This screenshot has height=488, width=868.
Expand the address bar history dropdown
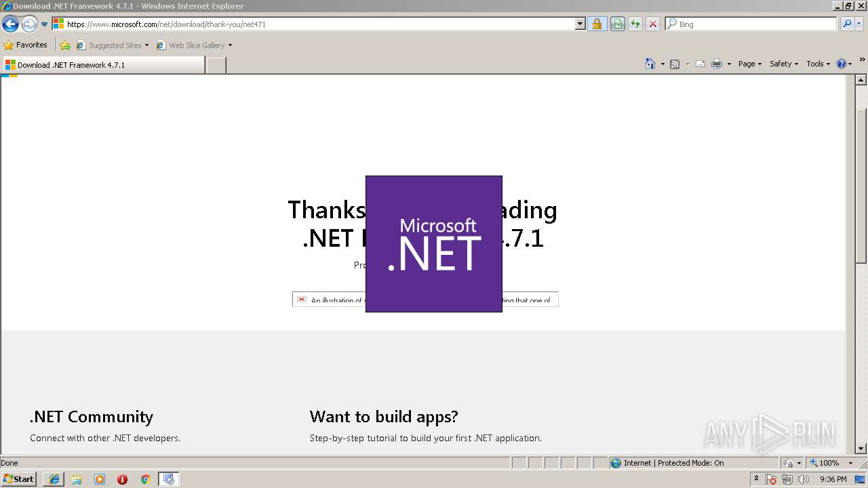tap(580, 24)
